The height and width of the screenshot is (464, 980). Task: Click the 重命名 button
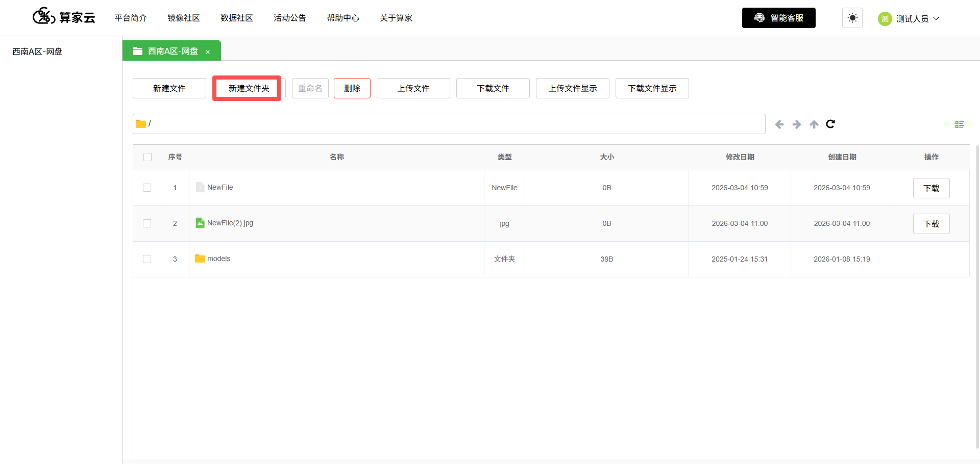click(x=310, y=88)
